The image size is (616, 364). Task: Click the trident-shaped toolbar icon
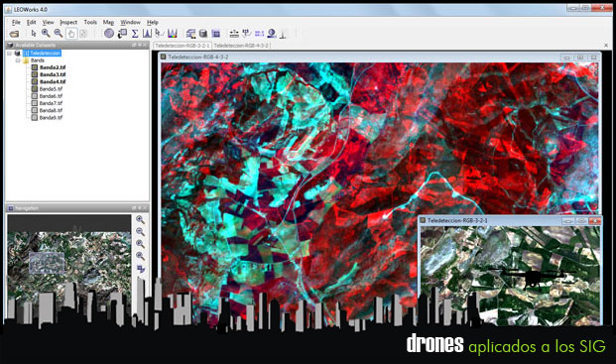[247, 34]
